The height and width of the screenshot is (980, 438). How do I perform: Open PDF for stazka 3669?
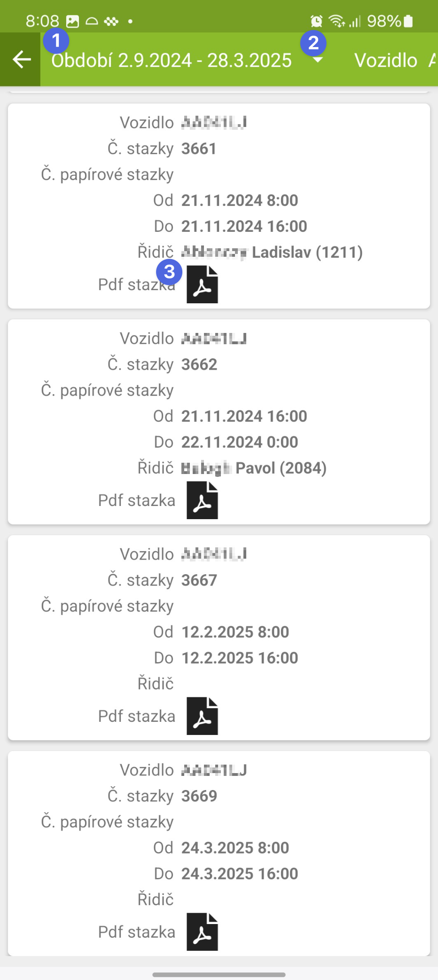pyautogui.click(x=202, y=932)
